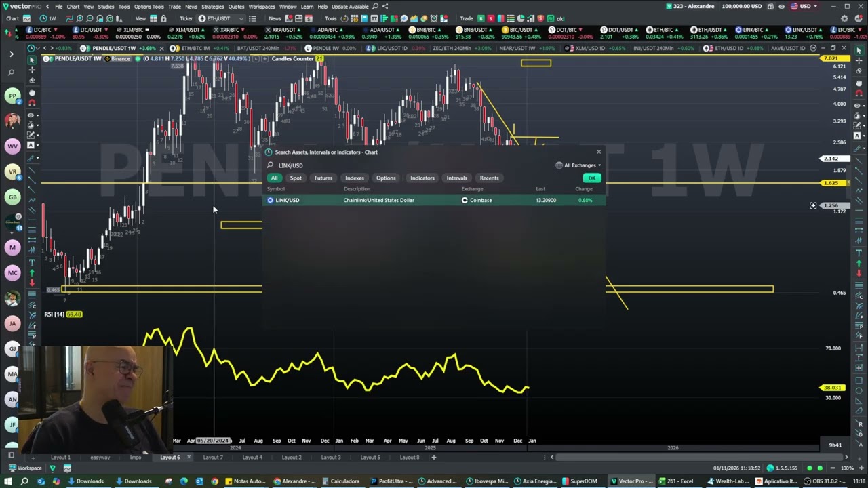Click the Update Available link
This screenshot has width=868, height=488.
pos(350,7)
